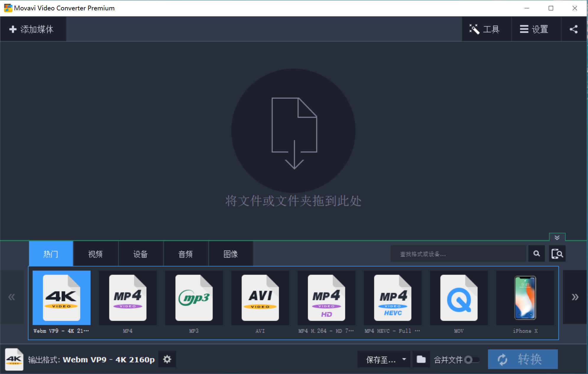Switch to the 音频 audio tab
The image size is (588, 374).
pyautogui.click(x=186, y=254)
